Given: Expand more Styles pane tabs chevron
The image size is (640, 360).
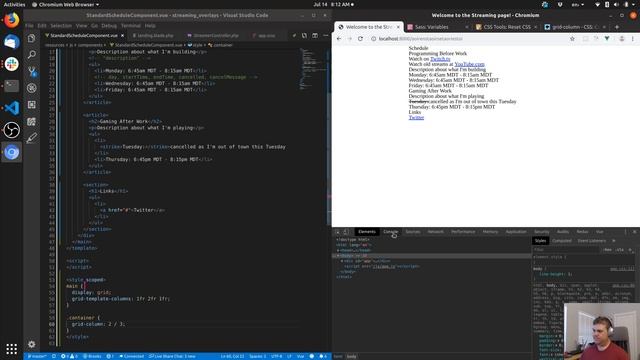Looking at the screenshot, I should (613, 241).
